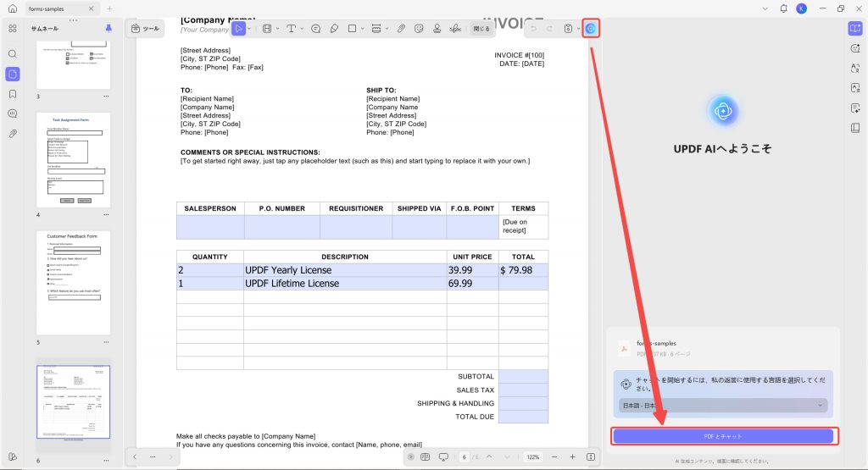This screenshot has width=868, height=470.
Task: Pick the comment bubble tool
Action: pos(315,29)
